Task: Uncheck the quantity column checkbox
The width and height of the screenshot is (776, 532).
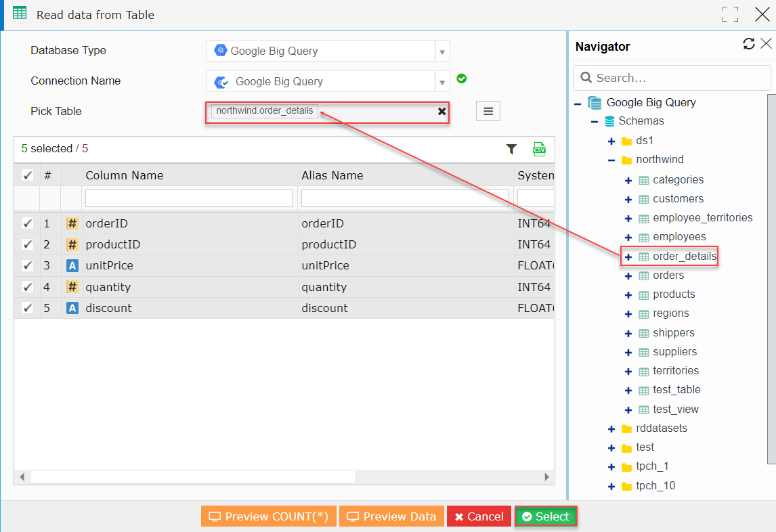Action: (27, 287)
